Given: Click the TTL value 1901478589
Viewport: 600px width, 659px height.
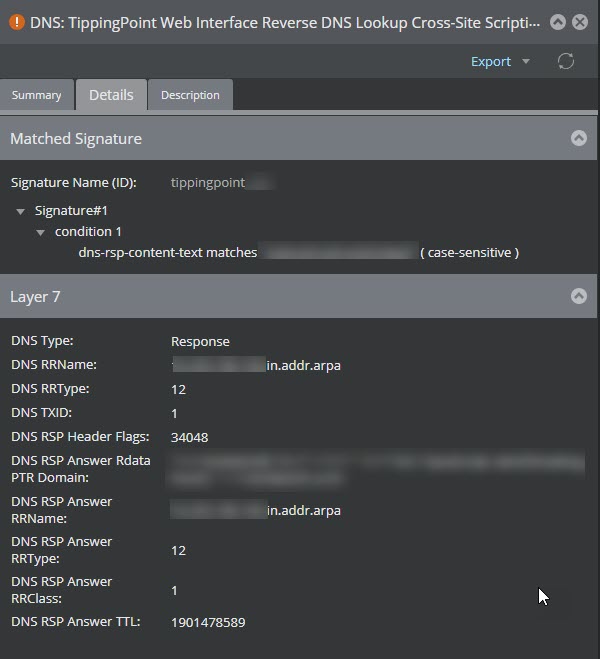Looking at the screenshot, I should pos(208,622).
